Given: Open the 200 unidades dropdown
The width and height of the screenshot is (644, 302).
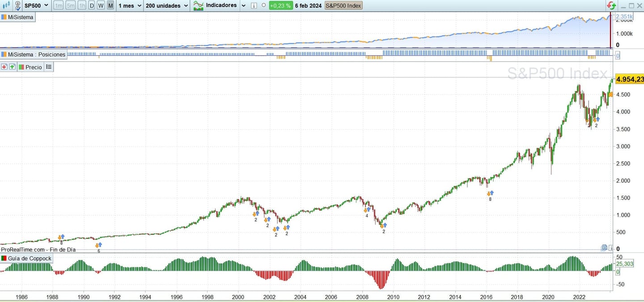Looking at the screenshot, I should pyautogui.click(x=166, y=6).
